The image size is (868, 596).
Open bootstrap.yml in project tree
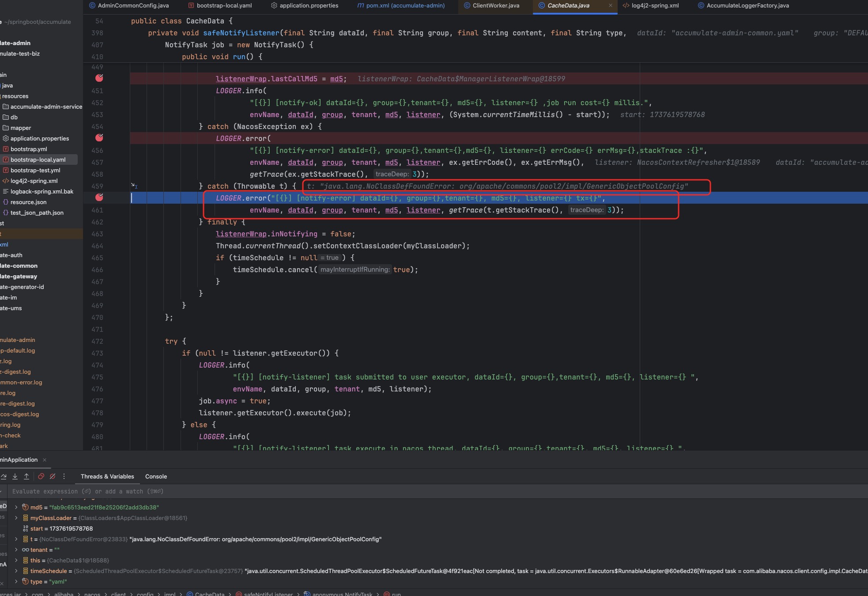pos(25,149)
